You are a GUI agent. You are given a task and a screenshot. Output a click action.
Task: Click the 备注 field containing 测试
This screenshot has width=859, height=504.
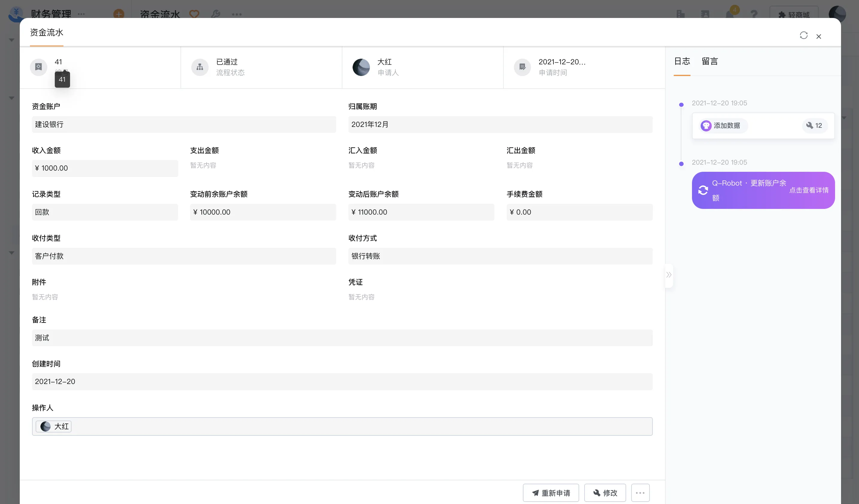(x=342, y=338)
